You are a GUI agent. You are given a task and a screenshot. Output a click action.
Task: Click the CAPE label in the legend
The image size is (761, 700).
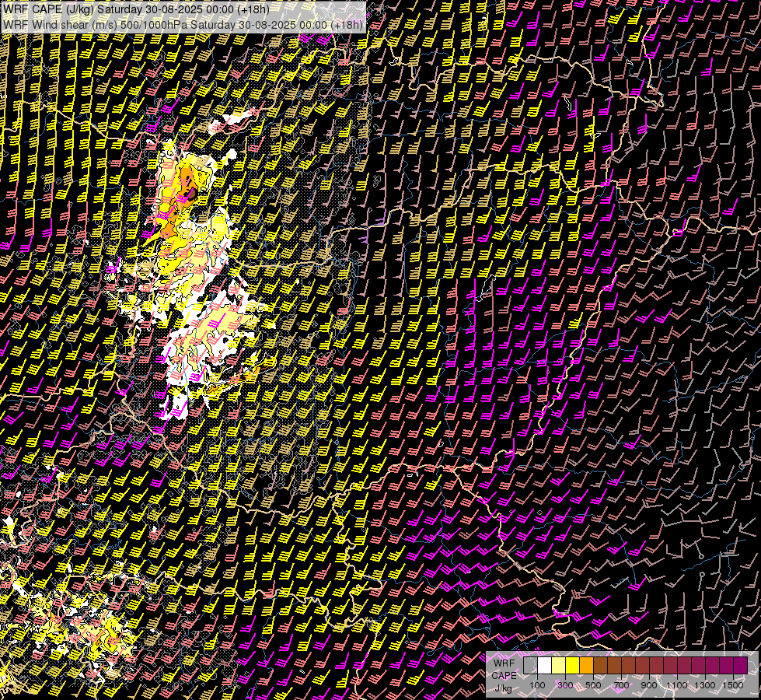(504, 676)
